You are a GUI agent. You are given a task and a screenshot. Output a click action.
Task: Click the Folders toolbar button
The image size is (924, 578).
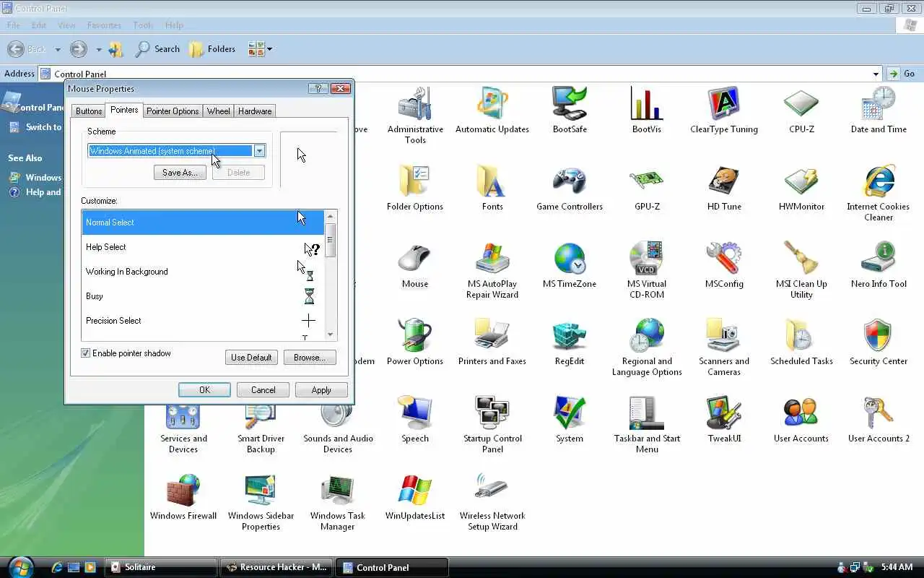(x=212, y=49)
